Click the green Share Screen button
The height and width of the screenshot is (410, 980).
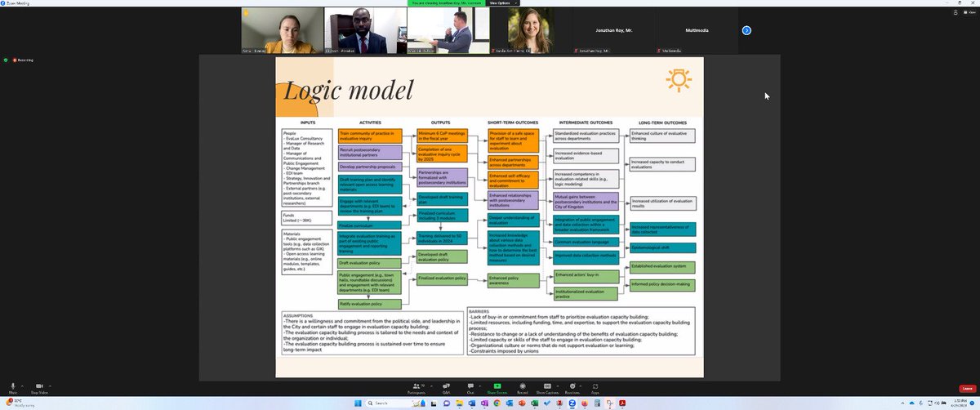point(497,387)
